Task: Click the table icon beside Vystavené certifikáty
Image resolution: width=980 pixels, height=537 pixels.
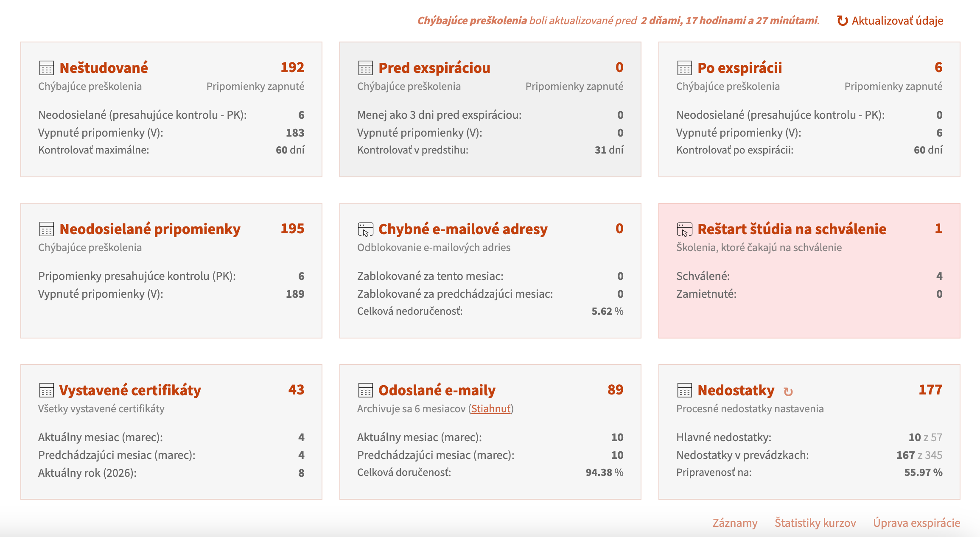Action: 46,390
